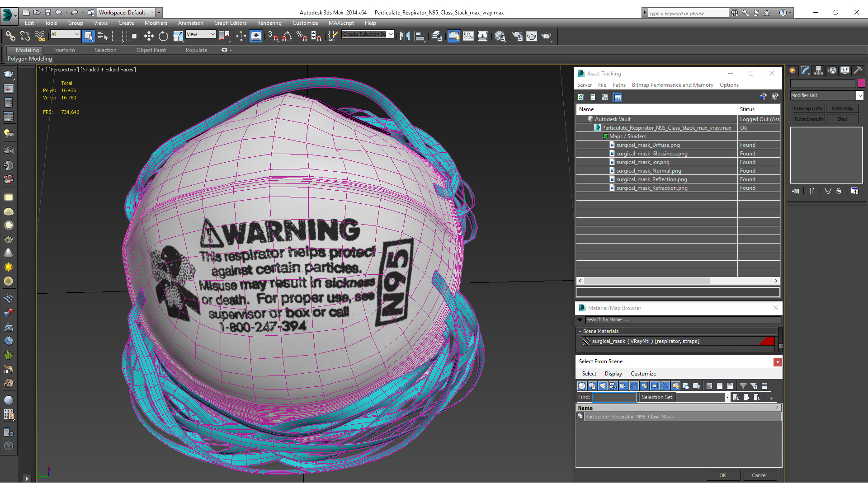Toggle the Spinner Snap button
868x488 pixels.
pyautogui.click(x=316, y=36)
